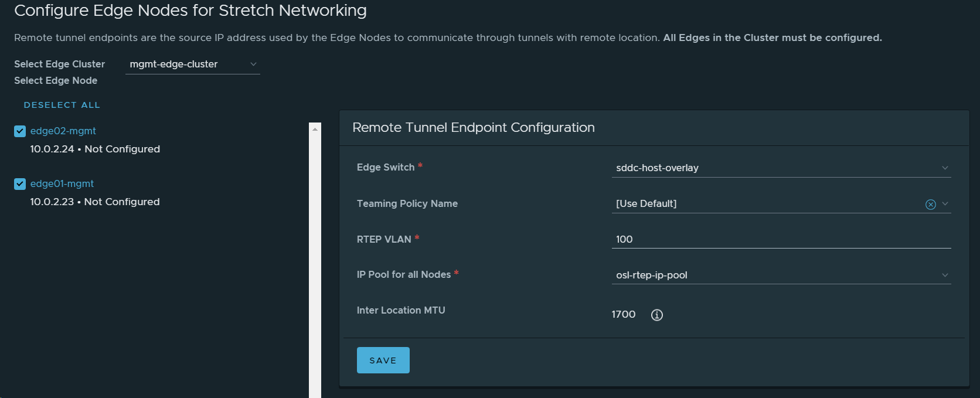
Task: Uncheck the edge02-mgmt checkbox
Action: coord(20,131)
